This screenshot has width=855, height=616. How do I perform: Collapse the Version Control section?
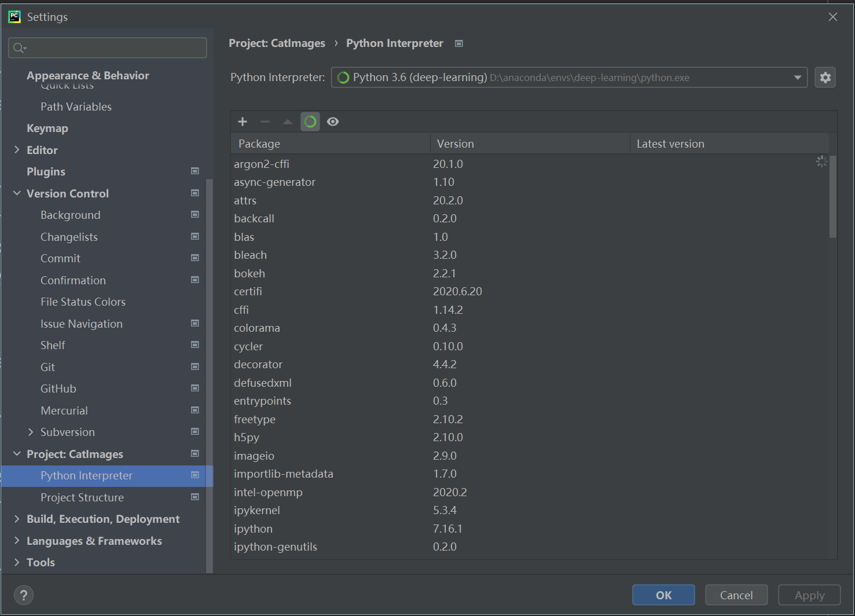(17, 193)
